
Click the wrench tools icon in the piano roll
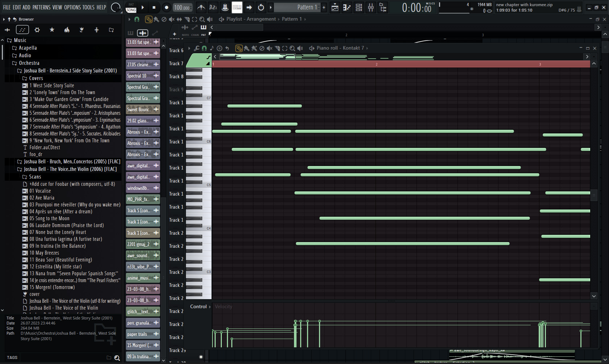196,48
